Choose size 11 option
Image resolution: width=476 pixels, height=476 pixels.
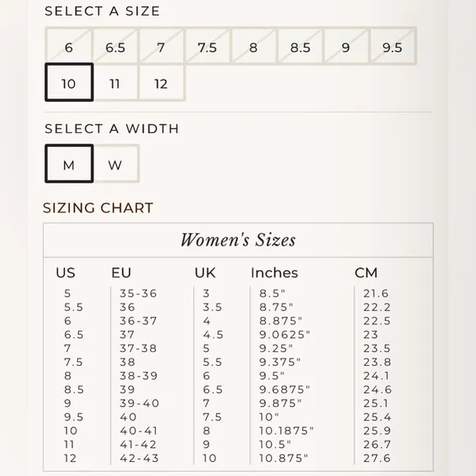[115, 82]
